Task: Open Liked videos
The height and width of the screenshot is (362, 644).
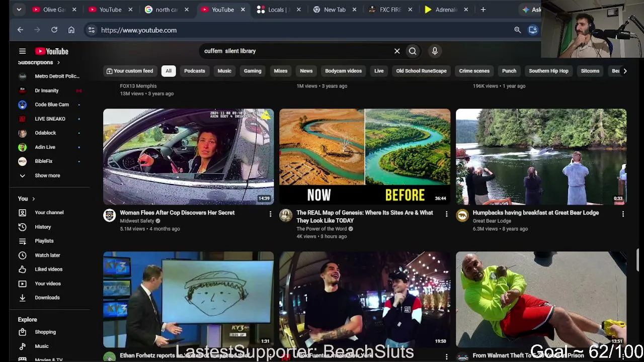Action: (x=49, y=269)
